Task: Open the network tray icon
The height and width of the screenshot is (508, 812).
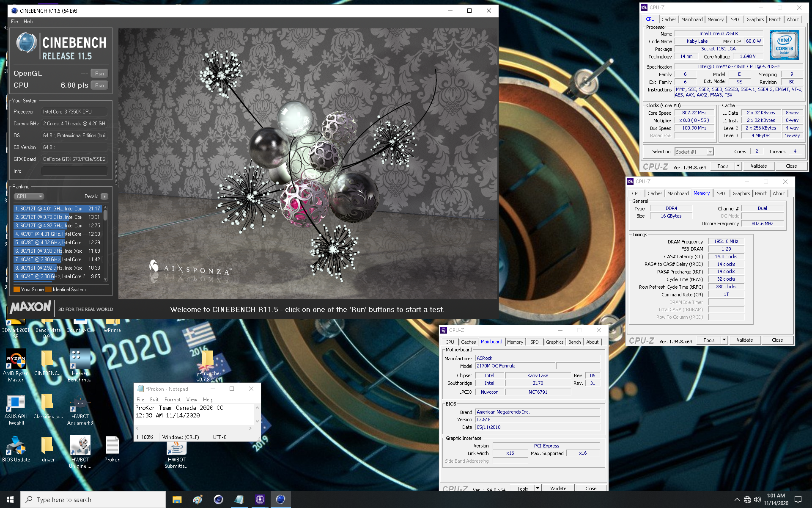Action: pos(747,500)
